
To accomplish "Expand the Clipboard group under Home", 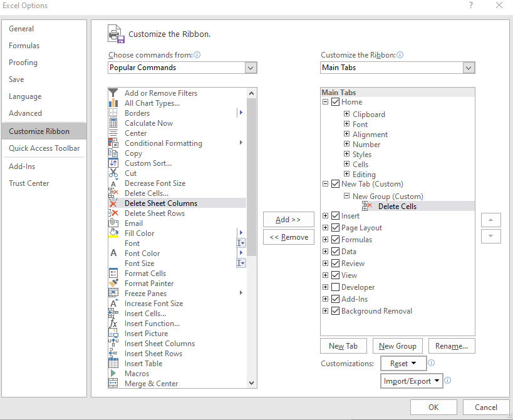I will tap(346, 114).
